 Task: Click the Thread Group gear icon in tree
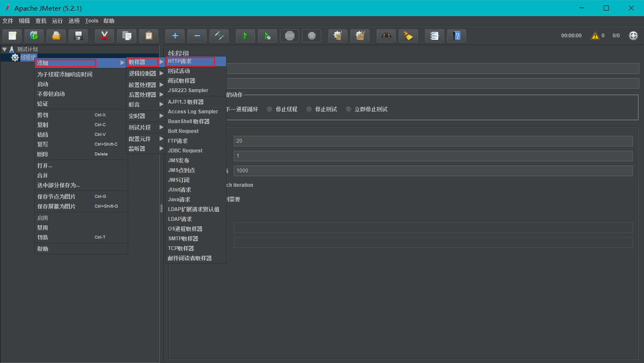[x=15, y=57]
